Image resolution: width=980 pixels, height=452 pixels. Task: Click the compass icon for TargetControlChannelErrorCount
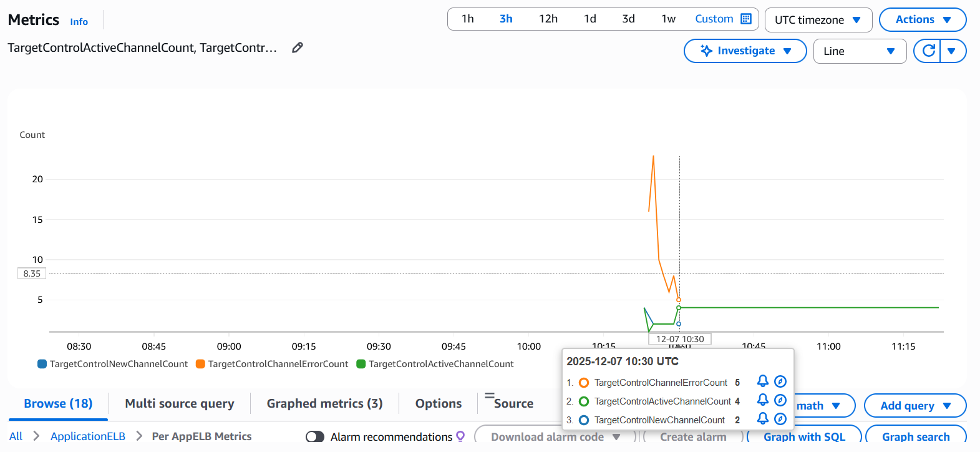780,381
